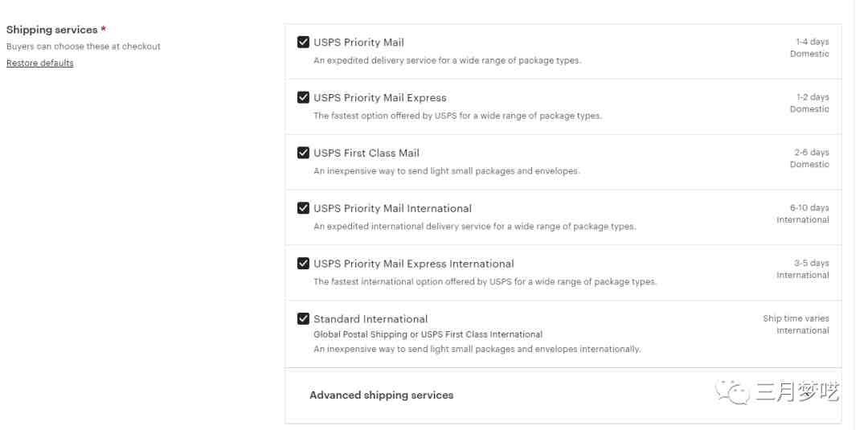The image size is (868, 430).
Task: Click the 6-10 days delivery estimate
Action: (809, 208)
